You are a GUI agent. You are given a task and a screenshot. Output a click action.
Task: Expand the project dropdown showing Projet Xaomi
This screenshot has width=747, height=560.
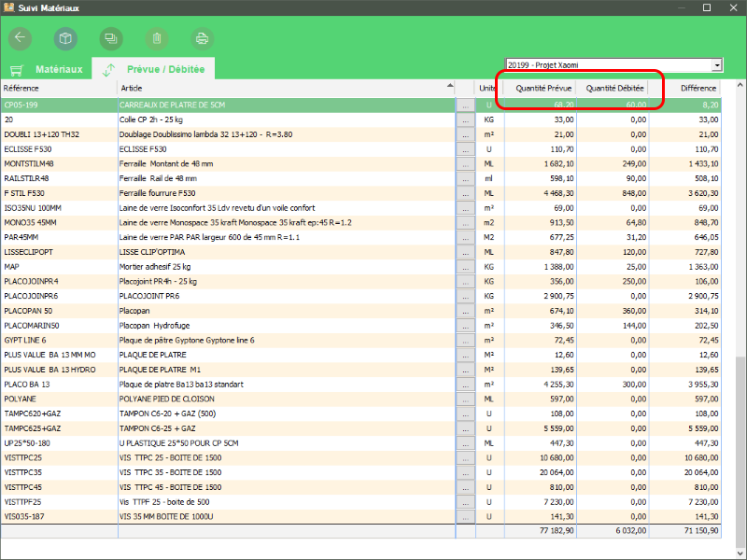pos(717,65)
